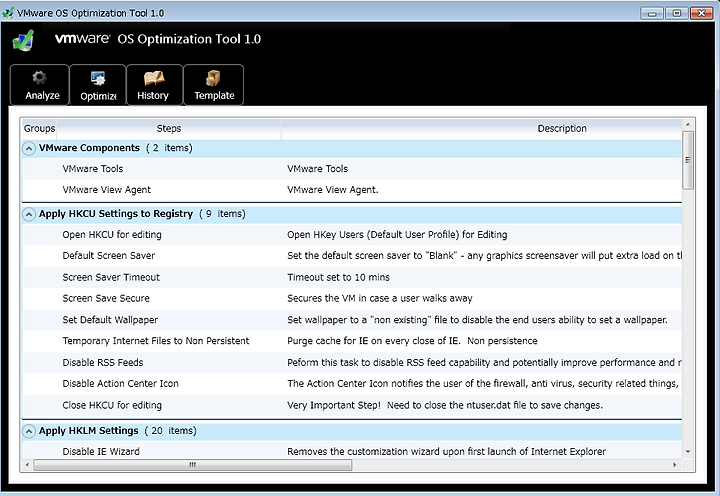
Task: Click the vertical scrollbar up arrow
Action: (x=687, y=124)
